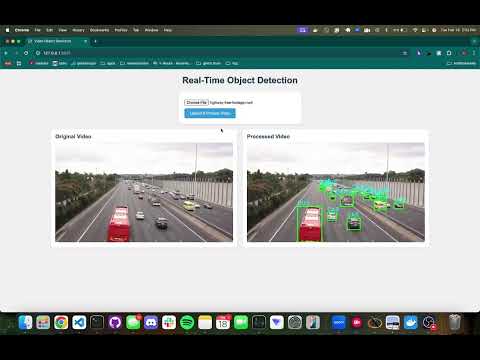Open Slack from the dock
Screen dimensions: 480x360
[169, 322]
